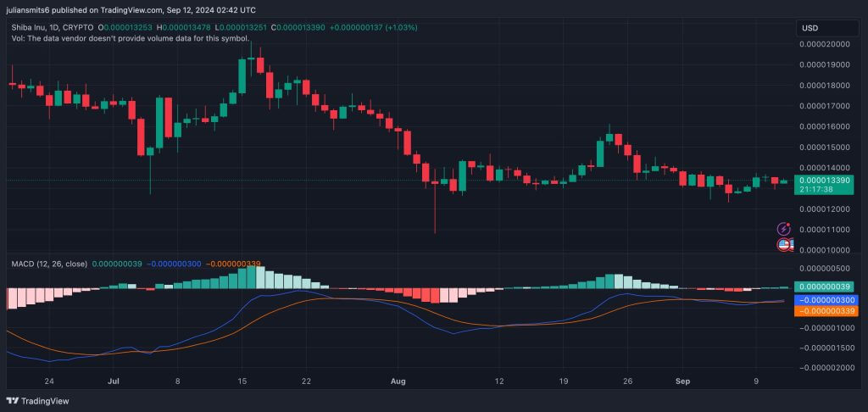Image resolution: width=868 pixels, height=412 pixels.
Task: Click the Jul label on time axis
Action: click(x=114, y=381)
